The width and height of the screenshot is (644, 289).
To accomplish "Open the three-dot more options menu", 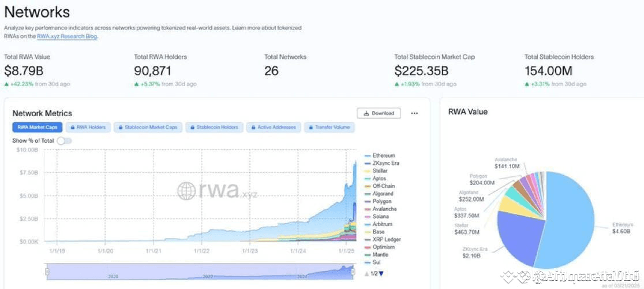I will tap(414, 113).
